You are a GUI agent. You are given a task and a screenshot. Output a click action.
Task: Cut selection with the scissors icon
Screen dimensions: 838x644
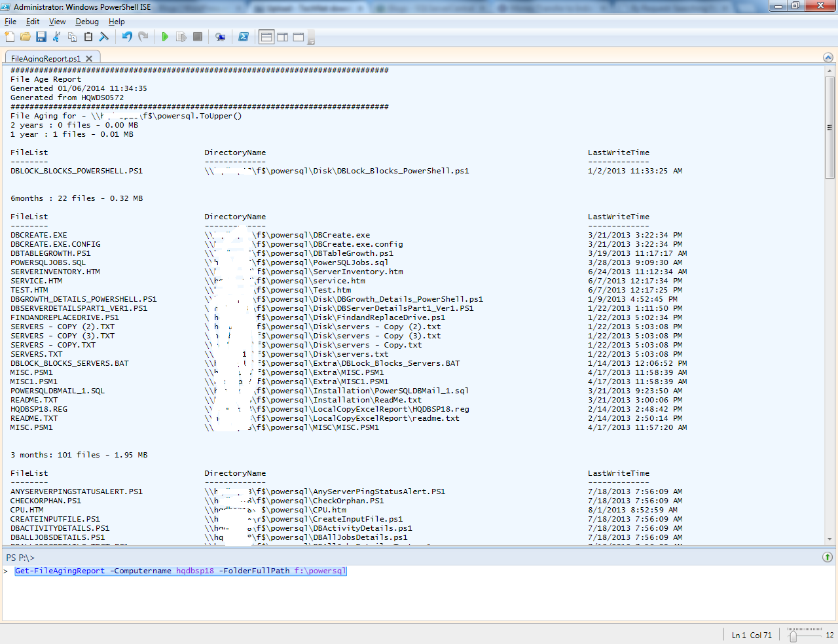coord(57,37)
